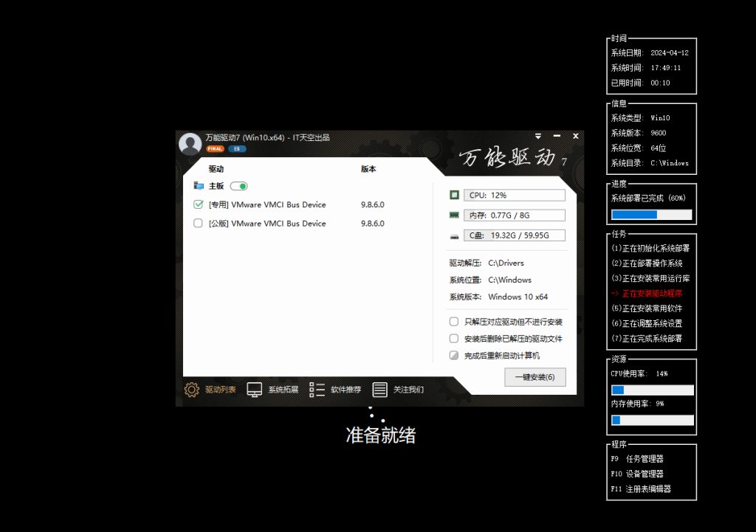The image size is (756, 532).
Task: Click the memory stick icon beside 内存
Action: pos(454,215)
